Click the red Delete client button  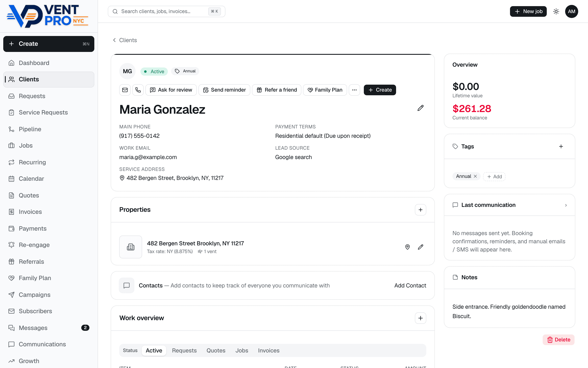point(558,340)
